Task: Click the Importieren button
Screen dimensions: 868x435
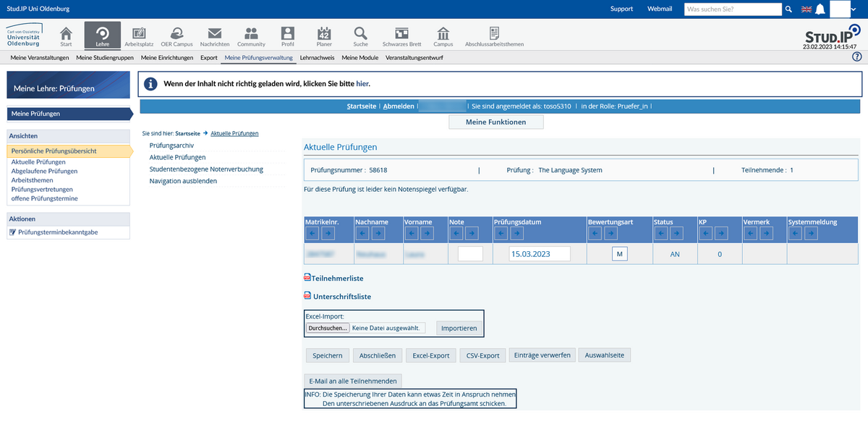Action: 459,329
